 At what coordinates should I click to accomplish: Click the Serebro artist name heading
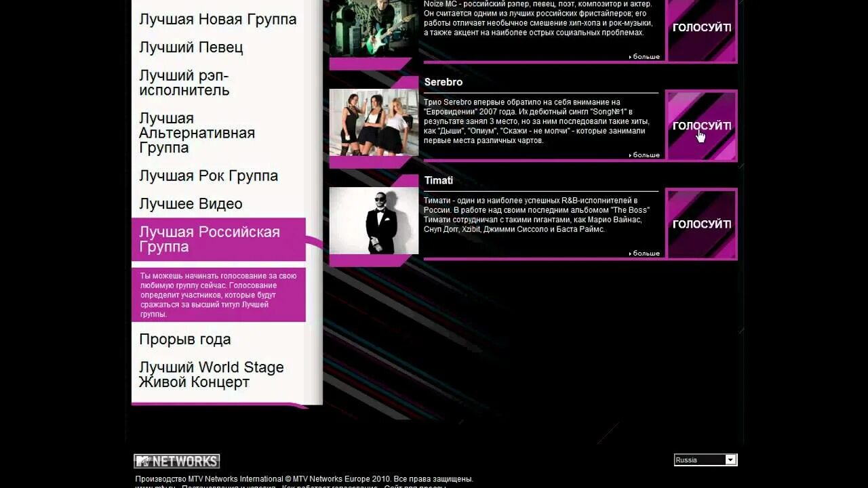tap(443, 82)
